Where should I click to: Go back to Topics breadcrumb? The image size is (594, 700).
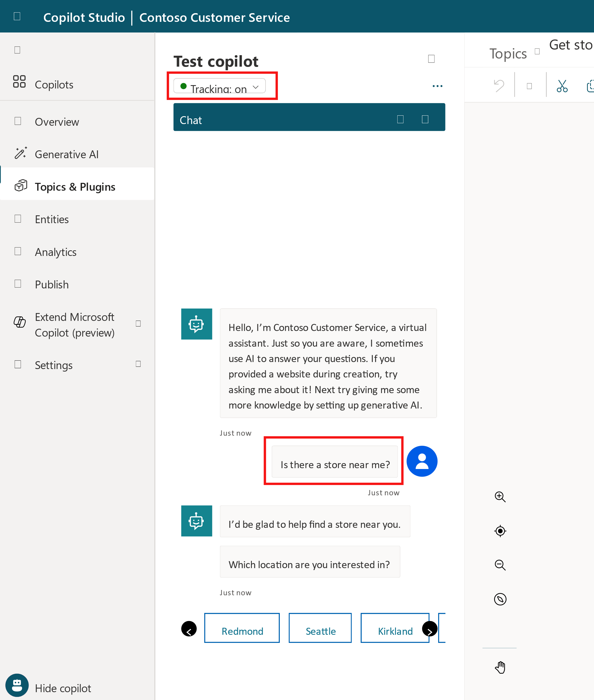coord(508,53)
